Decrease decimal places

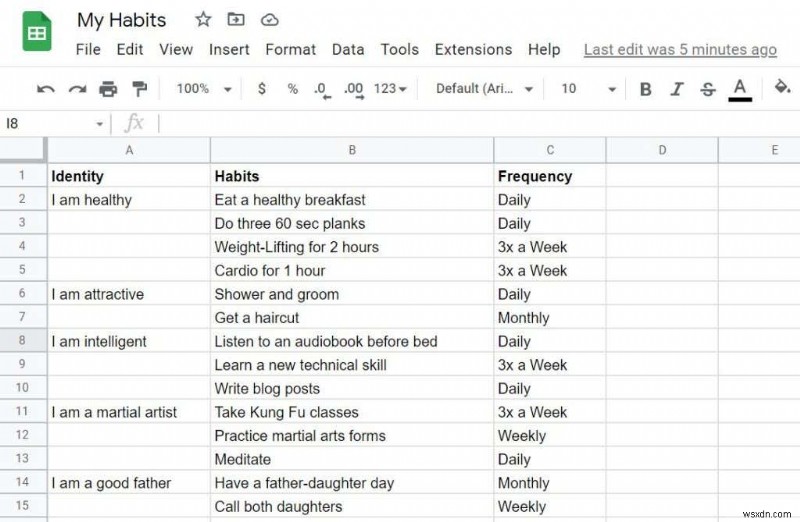322,90
